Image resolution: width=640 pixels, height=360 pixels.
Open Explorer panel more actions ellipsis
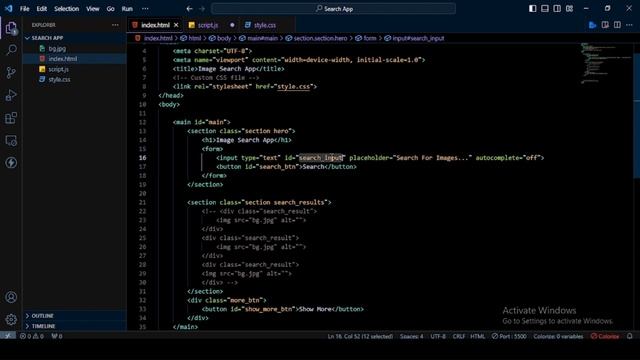pyautogui.click(x=115, y=25)
